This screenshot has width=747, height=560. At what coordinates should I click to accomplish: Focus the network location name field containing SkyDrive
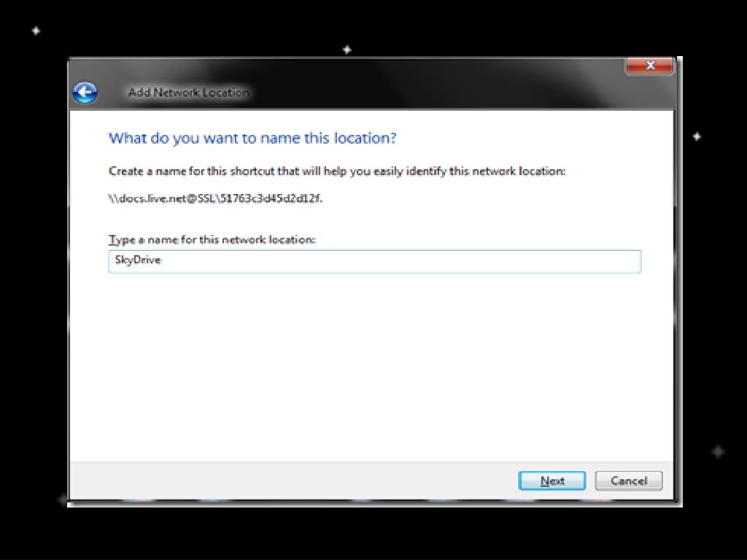point(374,261)
